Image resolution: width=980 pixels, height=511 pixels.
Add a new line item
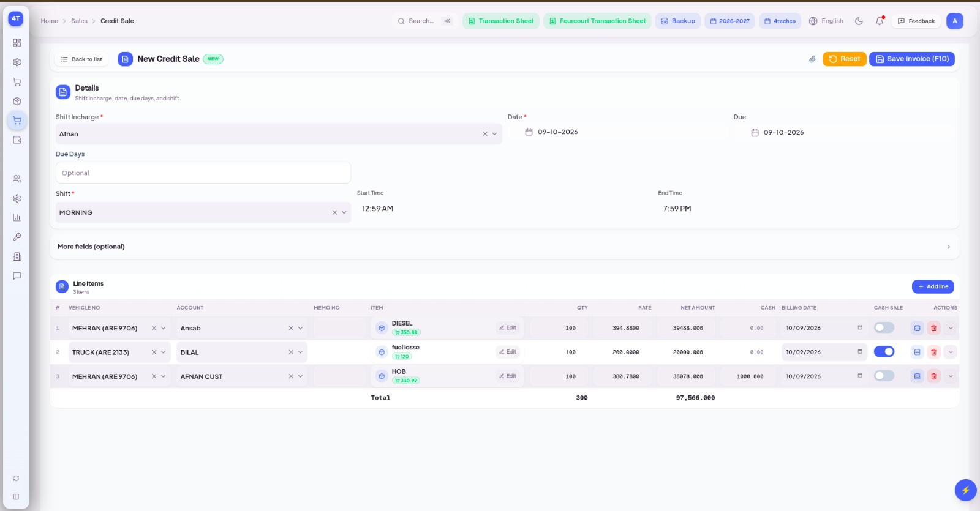click(933, 286)
